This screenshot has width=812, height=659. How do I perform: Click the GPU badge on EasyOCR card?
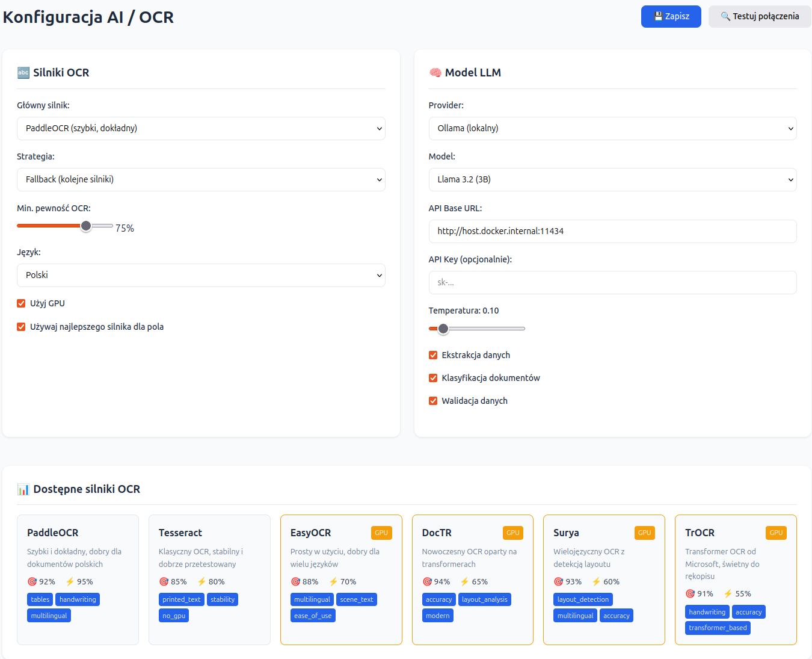(x=381, y=533)
